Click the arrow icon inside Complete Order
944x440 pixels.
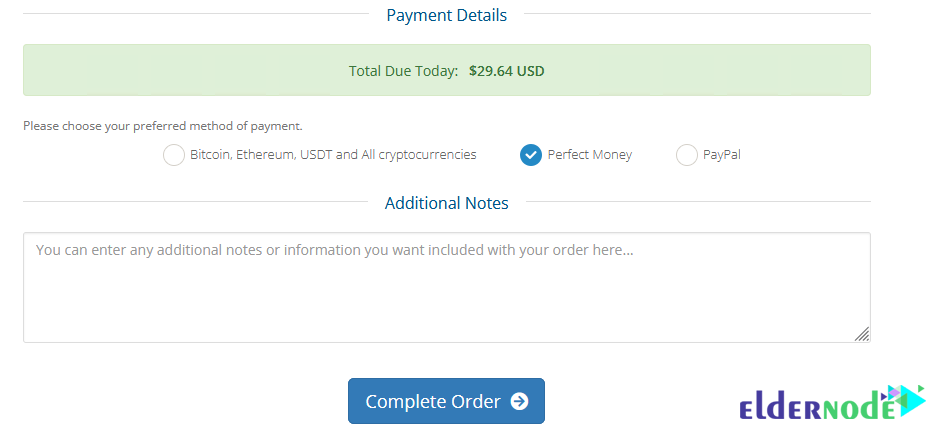(519, 401)
